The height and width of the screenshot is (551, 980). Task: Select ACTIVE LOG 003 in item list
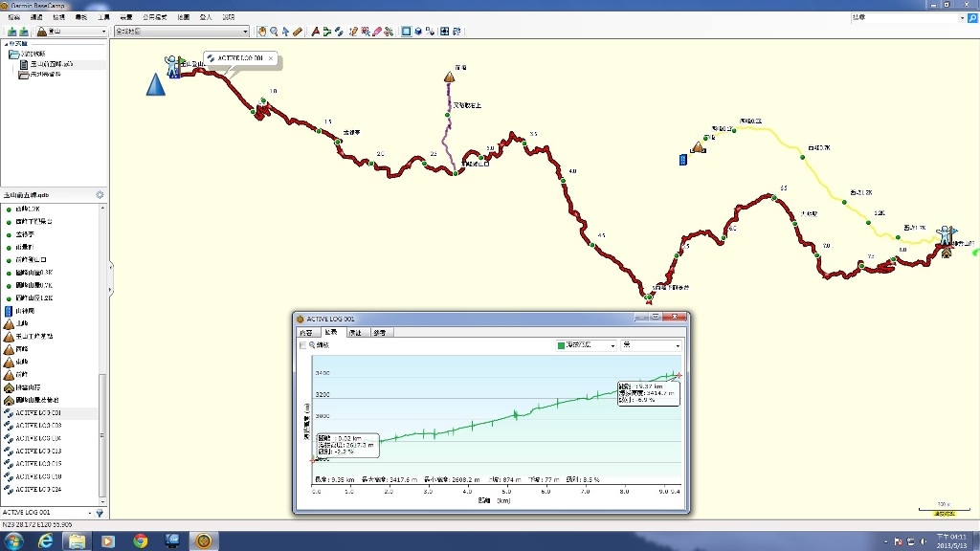50,426
